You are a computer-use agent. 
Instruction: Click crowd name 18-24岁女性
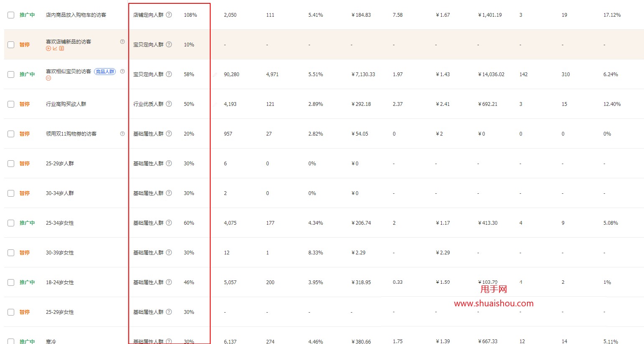[x=60, y=282]
